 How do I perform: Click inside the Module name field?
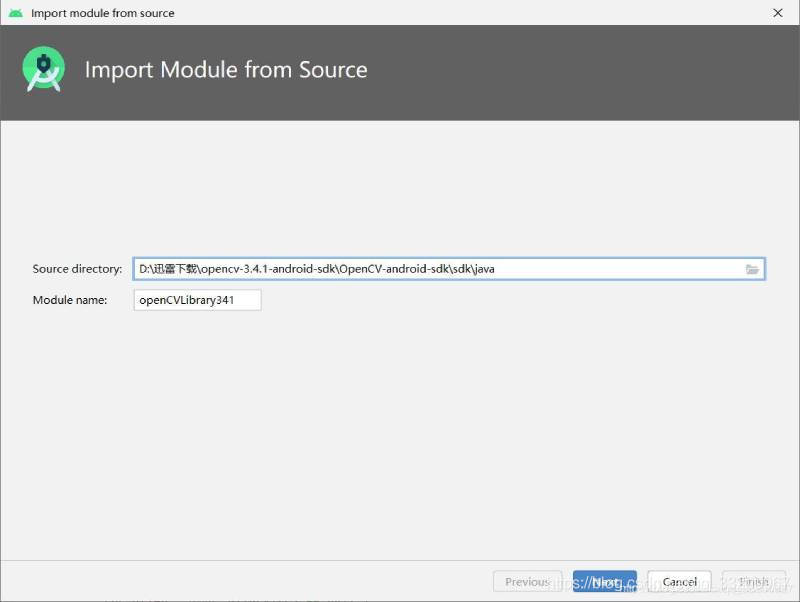point(197,300)
